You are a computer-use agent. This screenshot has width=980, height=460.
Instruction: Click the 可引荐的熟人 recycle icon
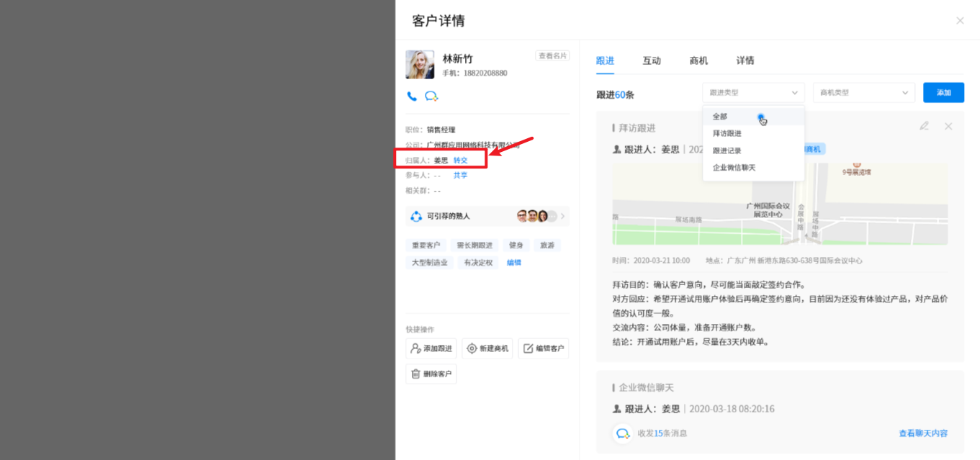[x=416, y=216]
